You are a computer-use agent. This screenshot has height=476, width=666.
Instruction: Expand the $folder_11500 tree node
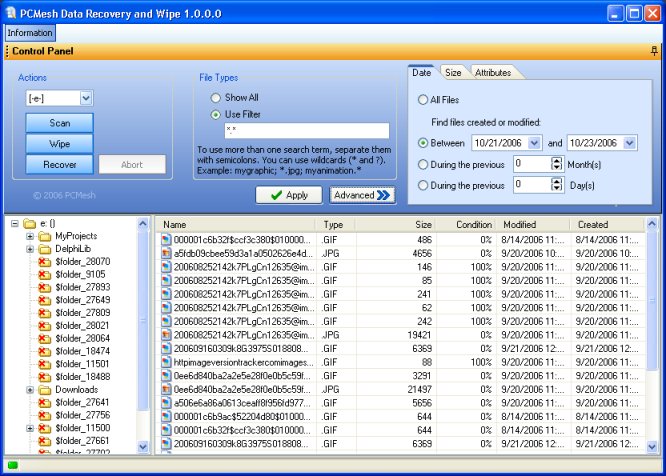tap(30, 428)
